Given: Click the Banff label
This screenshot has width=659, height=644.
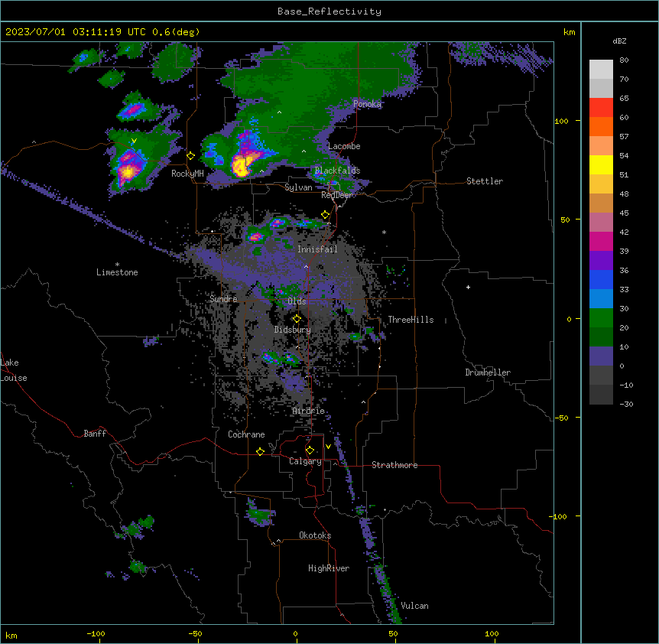Looking at the screenshot, I should 95,434.
